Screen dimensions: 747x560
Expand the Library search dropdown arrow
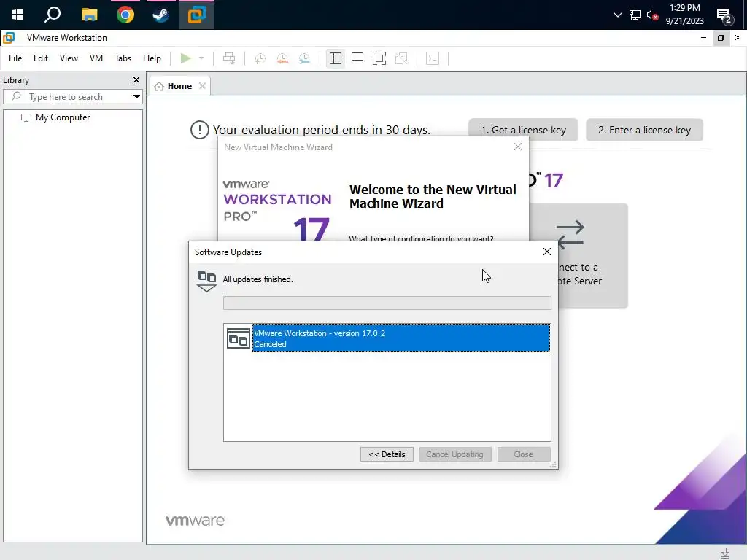(136, 97)
